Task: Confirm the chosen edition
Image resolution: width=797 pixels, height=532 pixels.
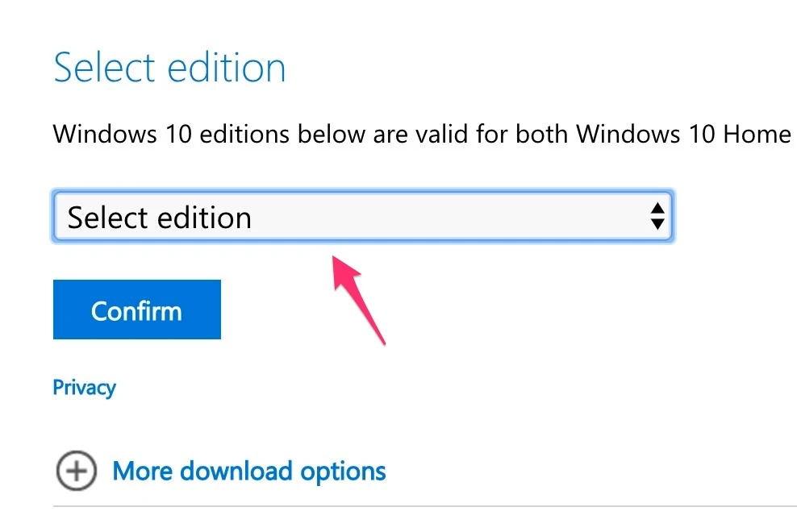Action: (x=136, y=310)
